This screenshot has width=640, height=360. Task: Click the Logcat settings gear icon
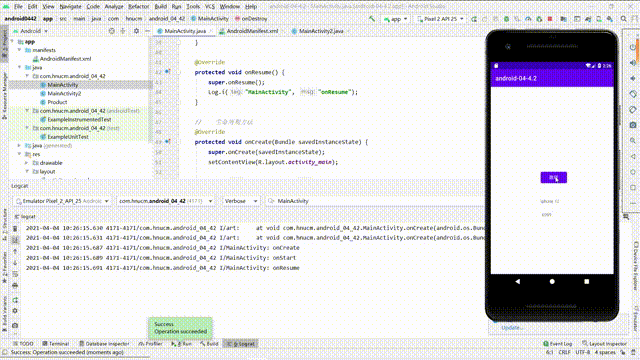click(15, 311)
